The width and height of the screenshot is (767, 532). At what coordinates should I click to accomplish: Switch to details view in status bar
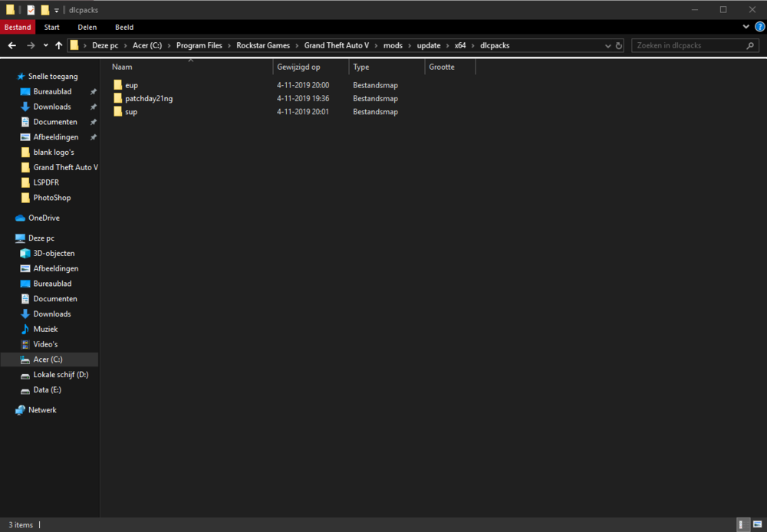pos(743,524)
